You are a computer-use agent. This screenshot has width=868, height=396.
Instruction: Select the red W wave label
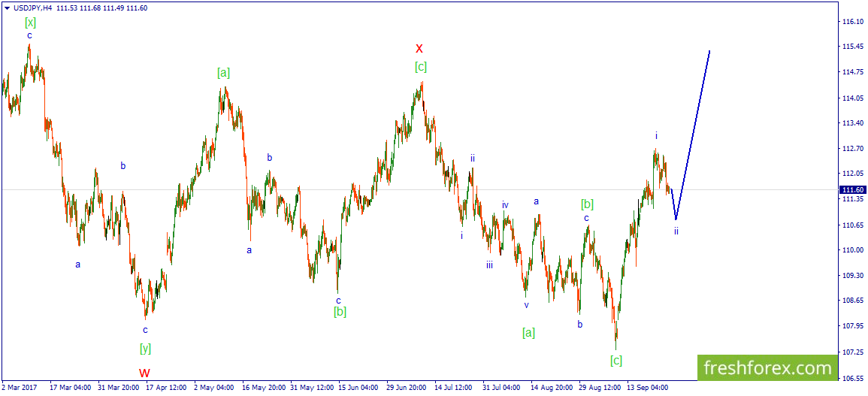click(145, 373)
